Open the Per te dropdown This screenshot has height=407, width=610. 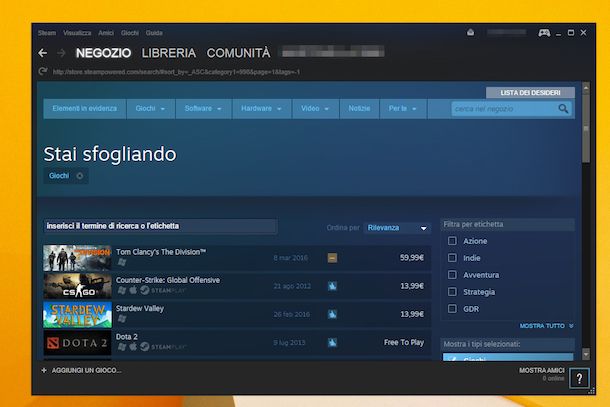tap(403, 109)
